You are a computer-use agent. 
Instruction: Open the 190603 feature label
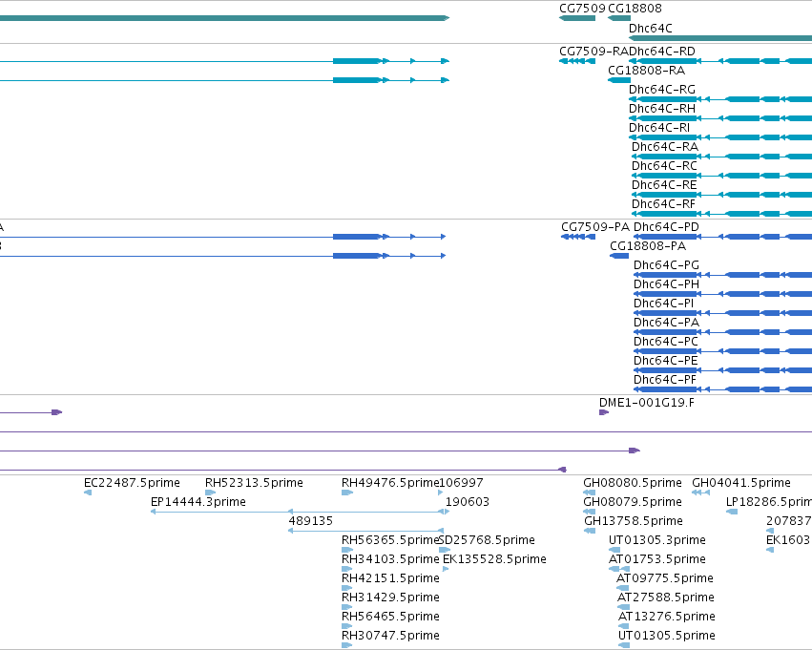coord(468,502)
